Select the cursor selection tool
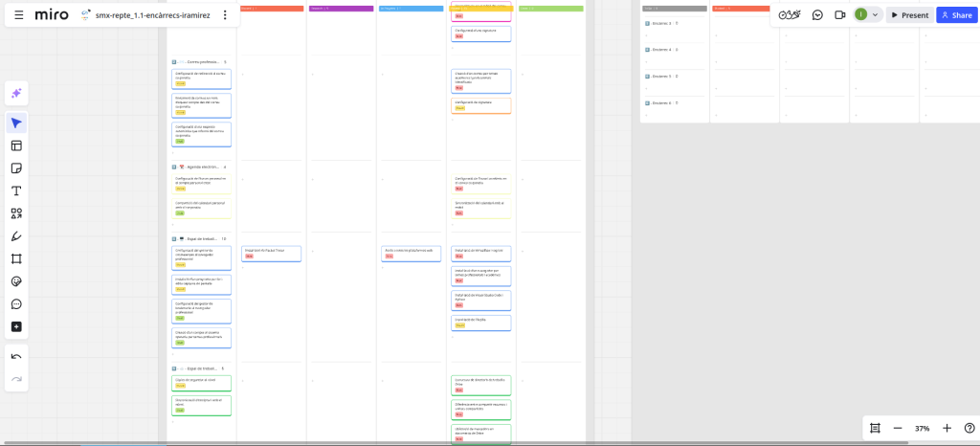This screenshot has width=980, height=446. [16, 123]
